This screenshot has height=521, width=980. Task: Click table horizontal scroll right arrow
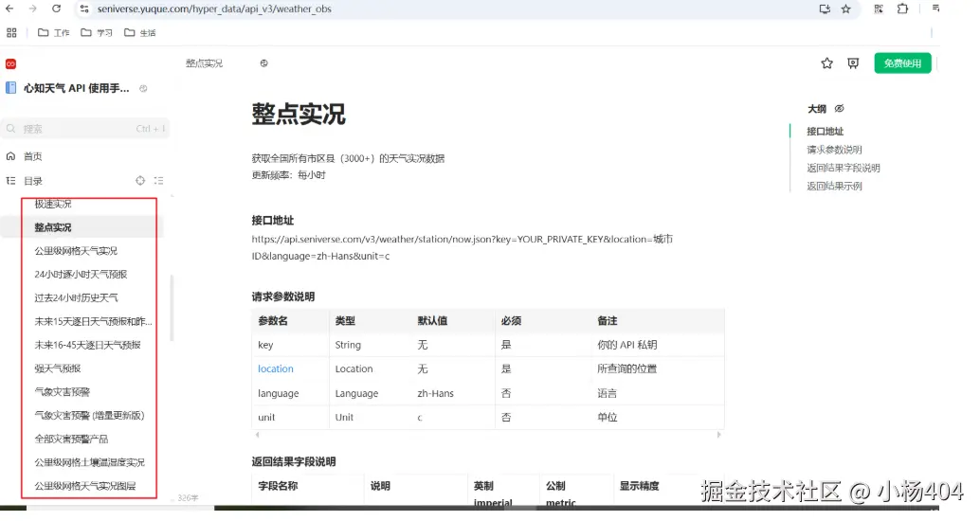tap(718, 435)
